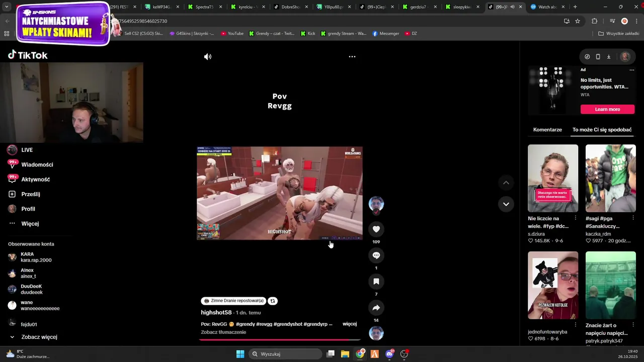The image size is (644, 362).
Task: Open File Explorer from taskbar
Action: pyautogui.click(x=345, y=354)
